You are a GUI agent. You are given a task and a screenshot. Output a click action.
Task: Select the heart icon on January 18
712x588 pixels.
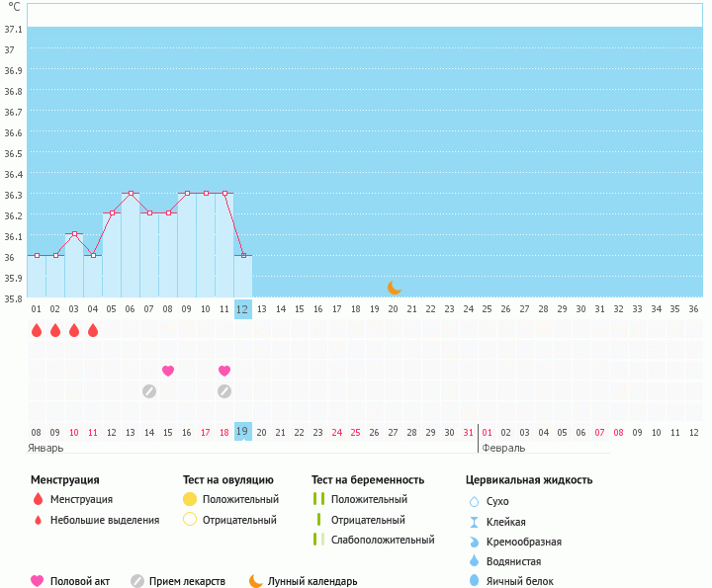tap(224, 371)
